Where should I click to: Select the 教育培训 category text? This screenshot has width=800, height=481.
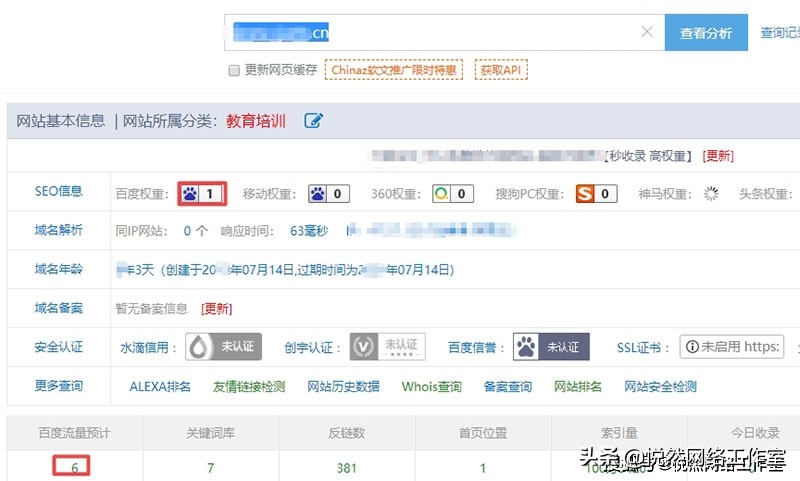click(x=256, y=121)
